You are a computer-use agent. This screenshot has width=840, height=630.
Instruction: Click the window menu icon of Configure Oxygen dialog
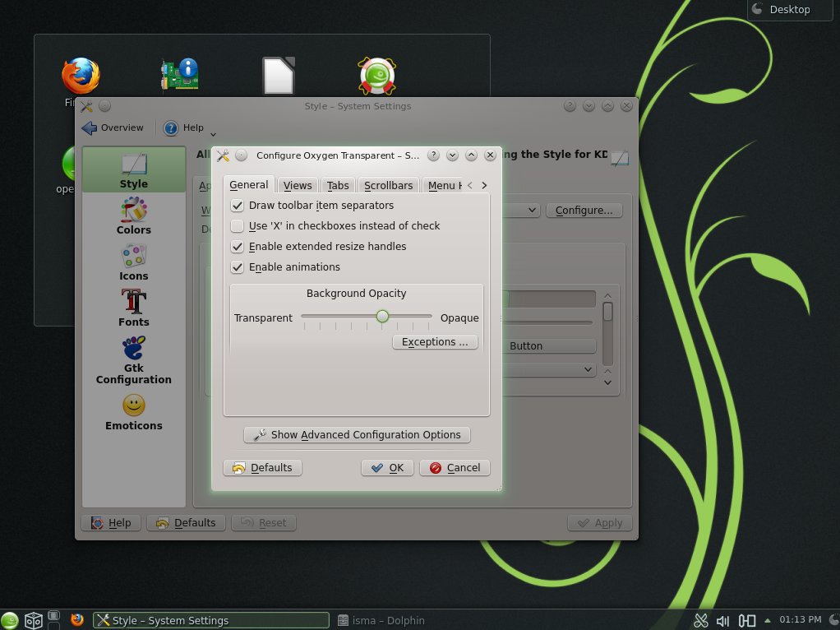click(223, 155)
